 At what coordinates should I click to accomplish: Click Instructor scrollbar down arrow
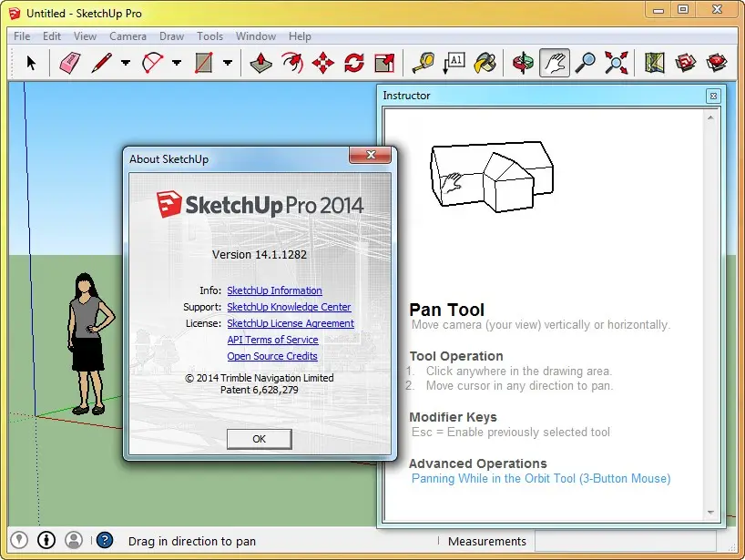click(x=710, y=512)
